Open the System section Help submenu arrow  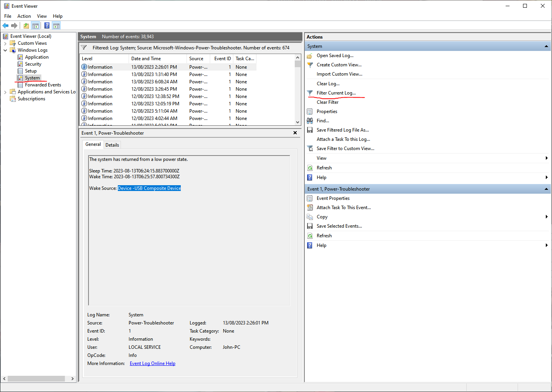tap(546, 177)
